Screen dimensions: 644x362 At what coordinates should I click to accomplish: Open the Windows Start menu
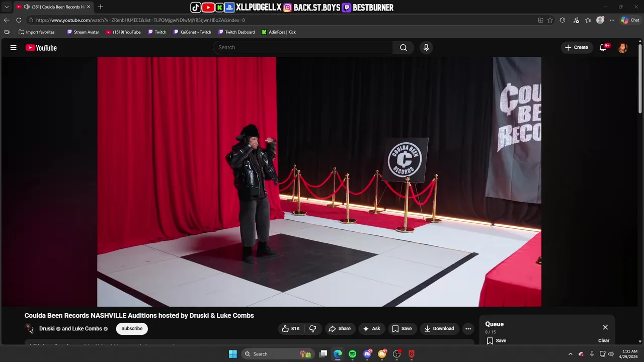point(233,354)
